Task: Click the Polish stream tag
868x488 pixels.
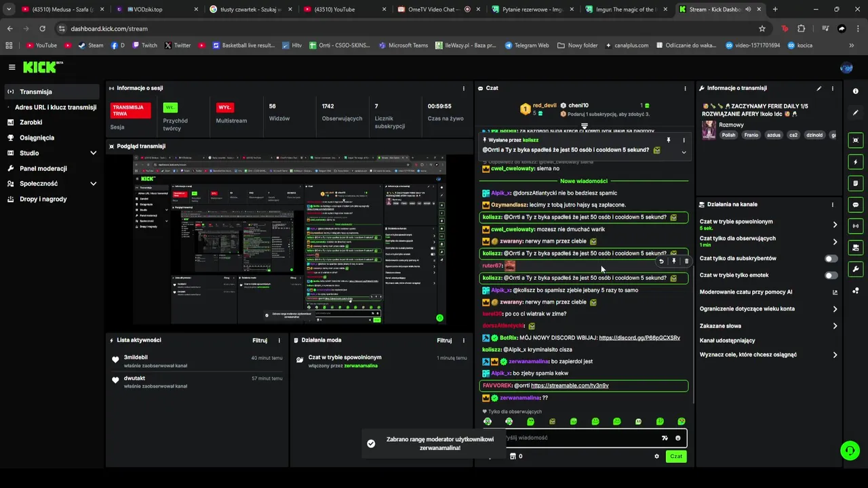Action: tap(728, 135)
